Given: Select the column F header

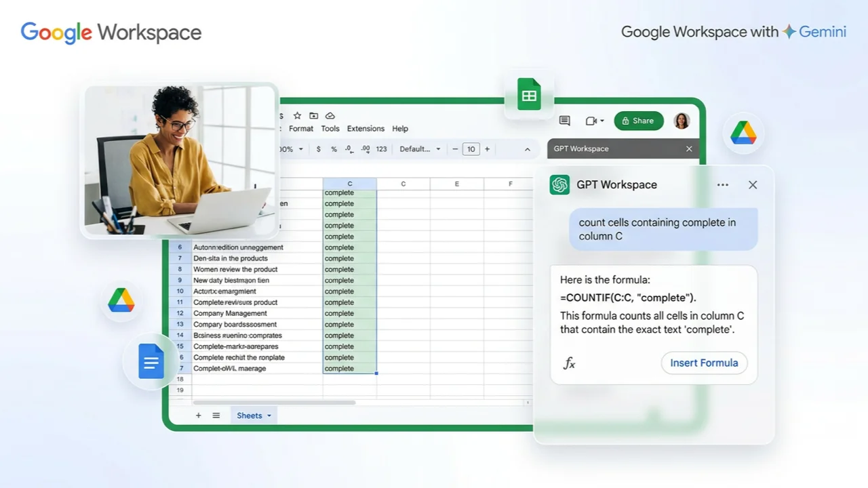Looking at the screenshot, I should (511, 184).
